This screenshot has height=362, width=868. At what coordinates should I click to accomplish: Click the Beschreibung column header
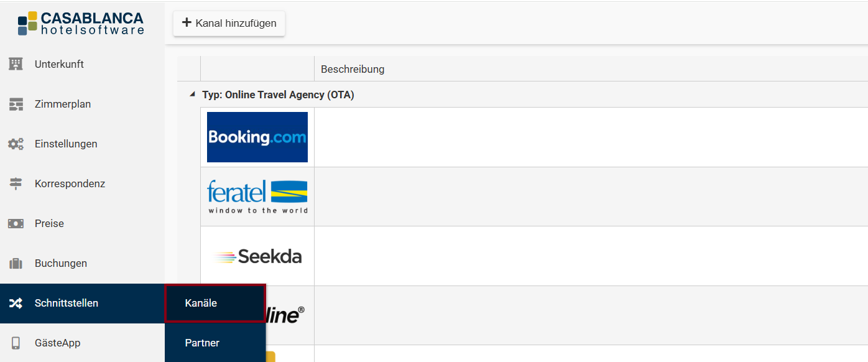click(353, 69)
